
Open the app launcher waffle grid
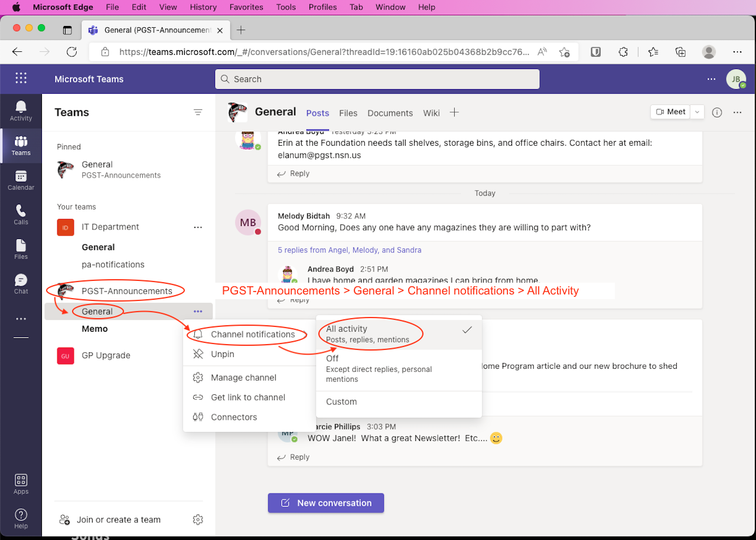(21, 78)
